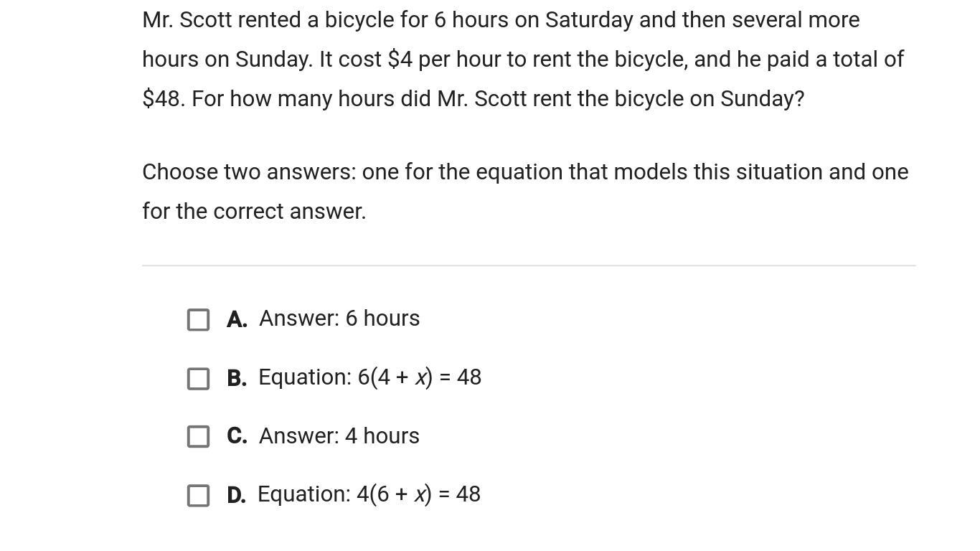Click the 'Answer: 6 hours' text
Image resolution: width=980 pixels, height=551 pixels.
click(x=339, y=318)
